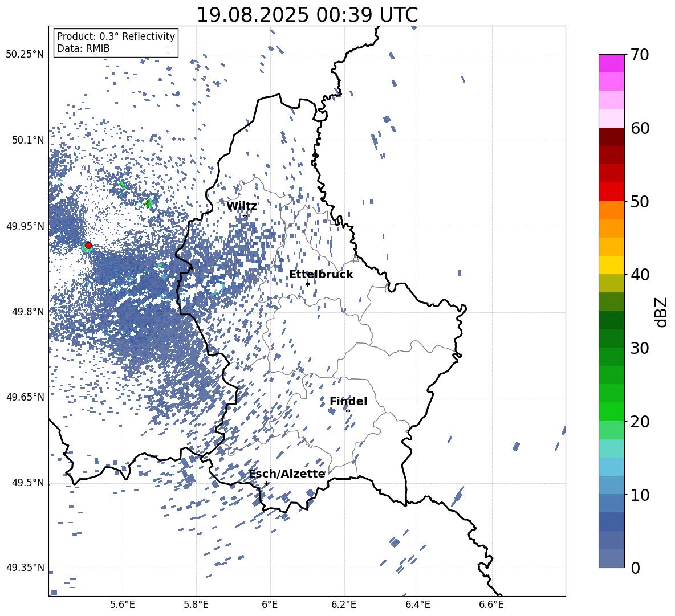Click the 5.6°E longitude label
The height and width of the screenshot is (616, 675).
coord(122,605)
